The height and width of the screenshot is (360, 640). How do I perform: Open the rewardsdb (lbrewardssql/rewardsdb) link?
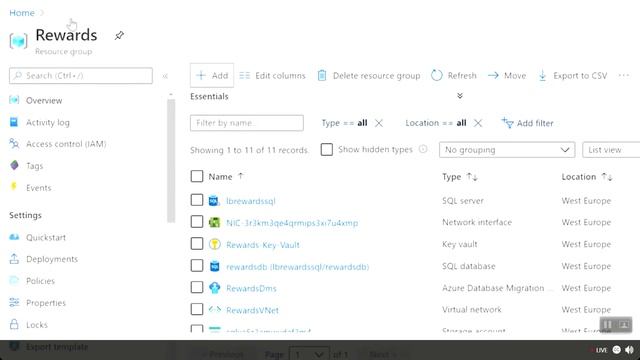(298, 267)
